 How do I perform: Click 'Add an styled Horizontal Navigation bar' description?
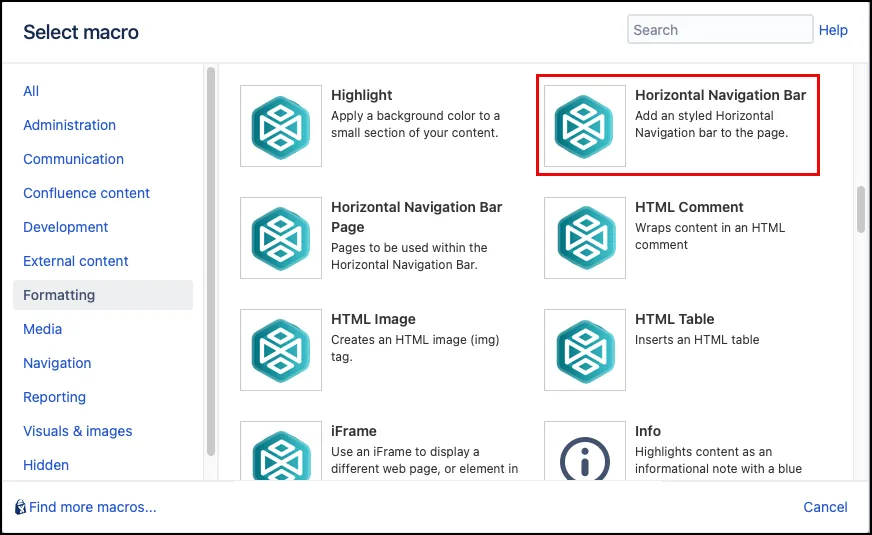pyautogui.click(x=711, y=124)
